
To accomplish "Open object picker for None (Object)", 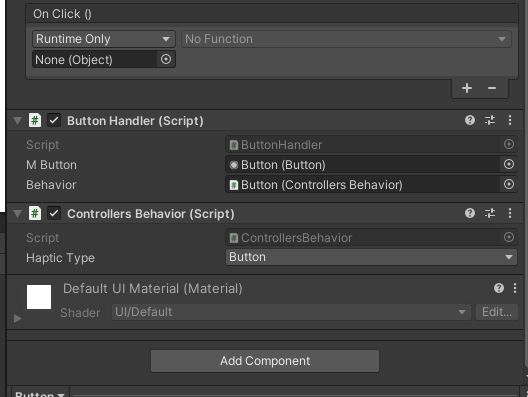I will point(166,60).
